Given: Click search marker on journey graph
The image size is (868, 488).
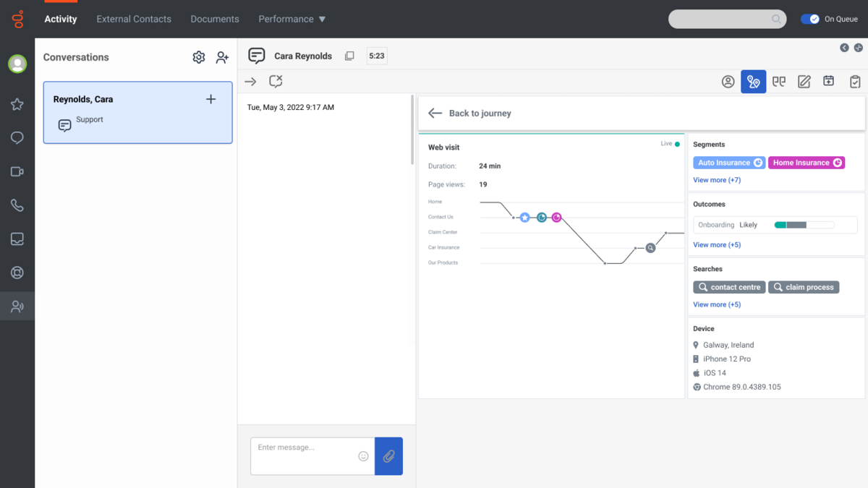Looking at the screenshot, I should pyautogui.click(x=650, y=248).
